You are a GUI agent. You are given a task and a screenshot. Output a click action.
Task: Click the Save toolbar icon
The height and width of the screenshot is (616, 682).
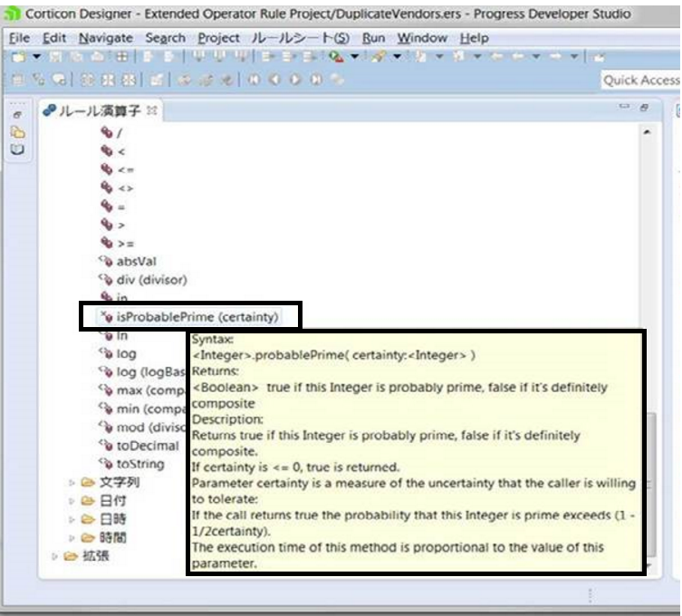pos(55,56)
